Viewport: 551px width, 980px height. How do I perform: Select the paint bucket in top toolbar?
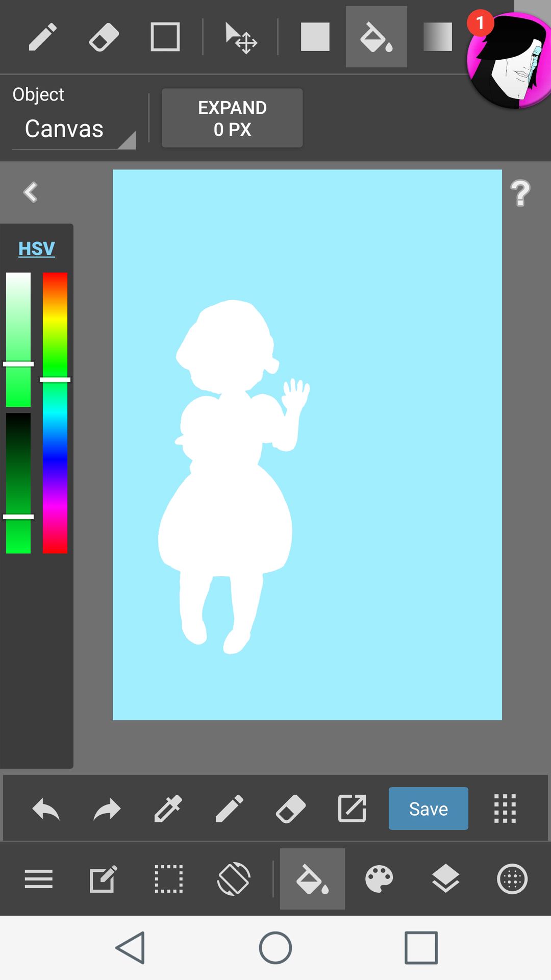pyautogui.click(x=377, y=37)
